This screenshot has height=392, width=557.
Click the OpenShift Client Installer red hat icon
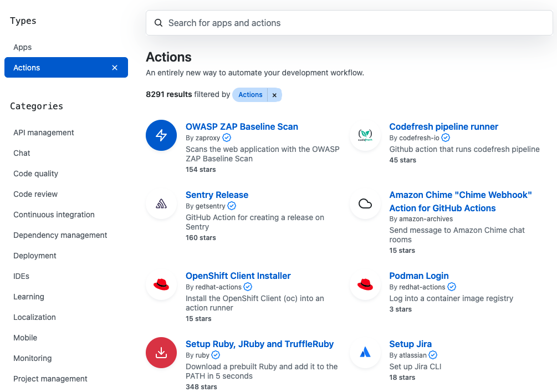[161, 284]
